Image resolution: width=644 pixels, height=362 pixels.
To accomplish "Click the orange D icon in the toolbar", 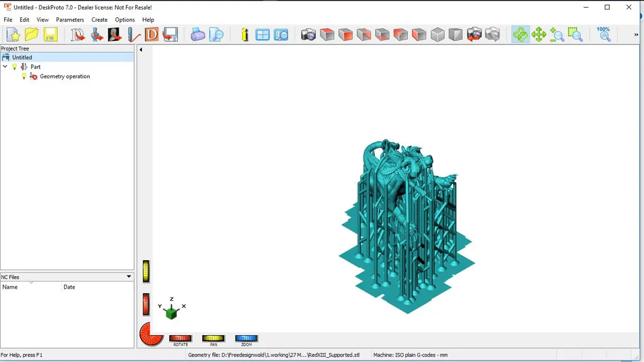I will point(151,35).
